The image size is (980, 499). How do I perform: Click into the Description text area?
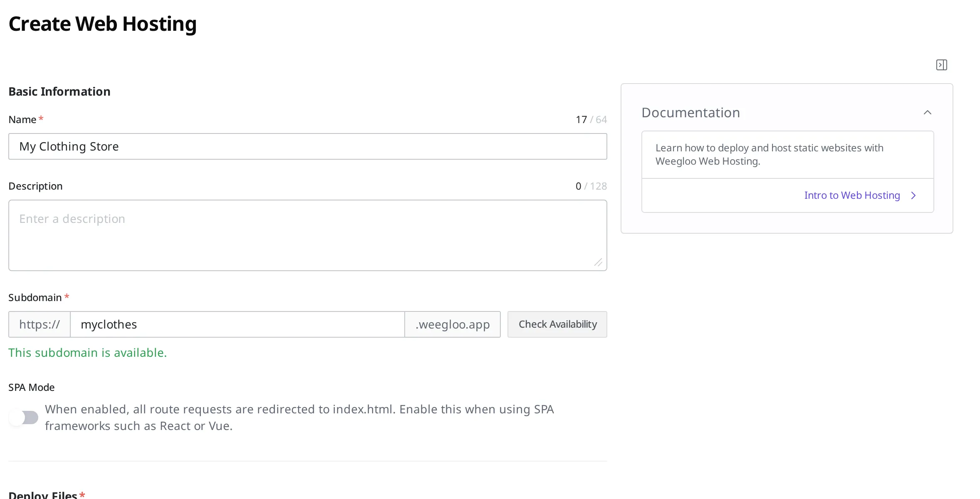tap(308, 235)
